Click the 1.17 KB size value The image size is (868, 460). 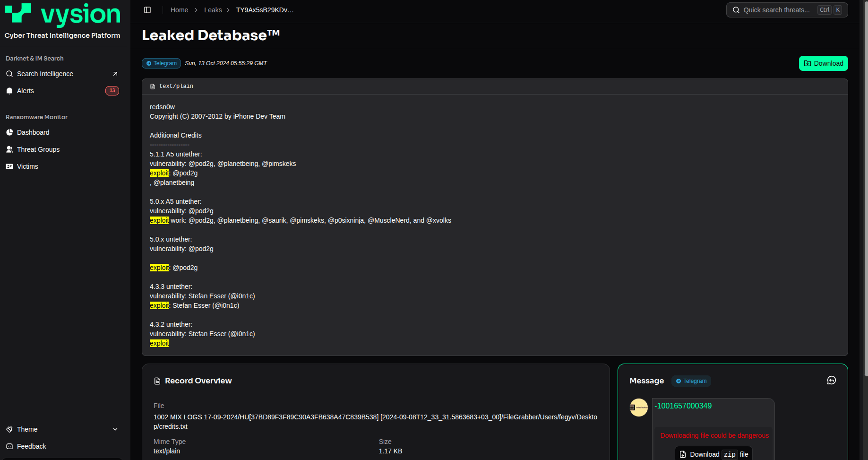click(390, 451)
